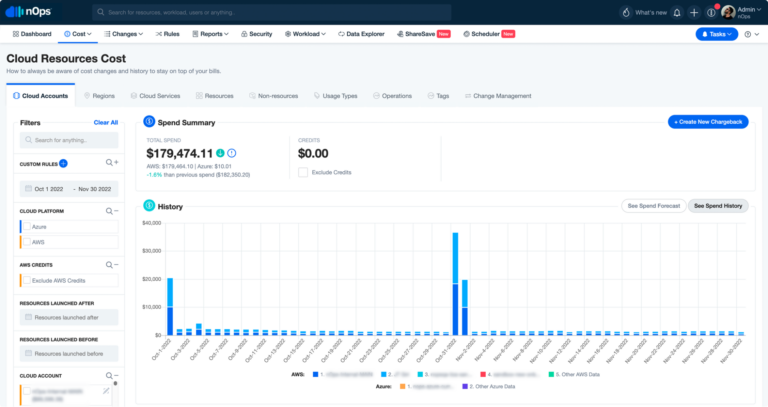This screenshot has width=768, height=407.
Task: Tick the Exclude Credits checkbox in summary
Action: click(303, 172)
